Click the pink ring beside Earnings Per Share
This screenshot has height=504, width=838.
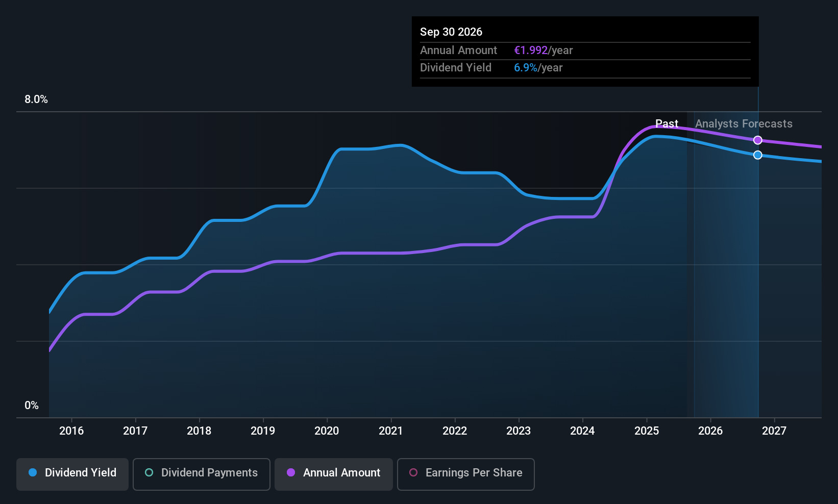click(413, 472)
